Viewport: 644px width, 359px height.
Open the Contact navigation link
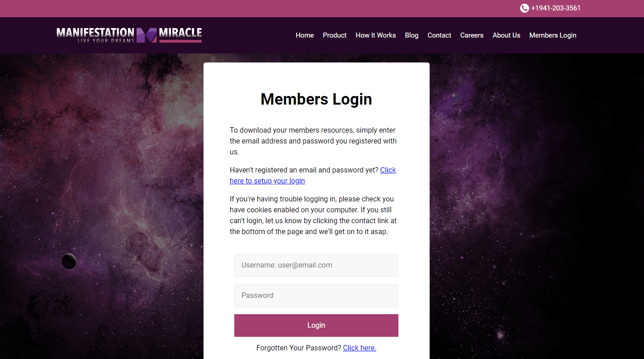click(x=440, y=35)
